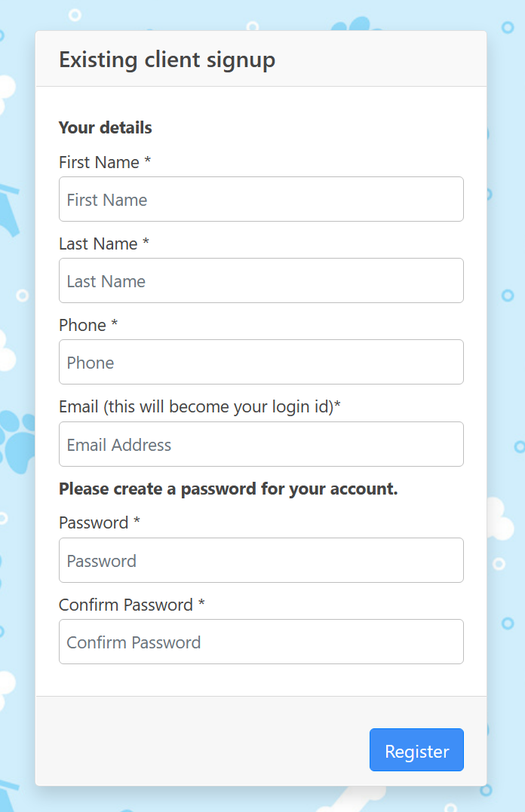
Task: Click the "Your details" section heading
Action: [x=105, y=127]
